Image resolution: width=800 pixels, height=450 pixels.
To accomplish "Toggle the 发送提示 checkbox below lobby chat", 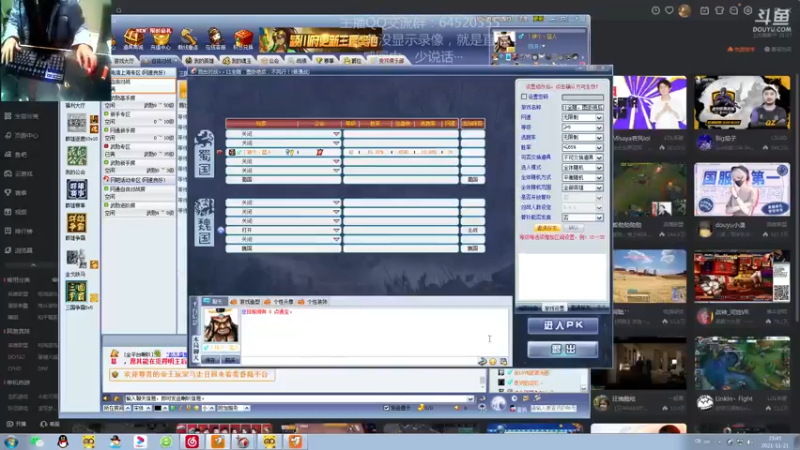I will (x=386, y=408).
